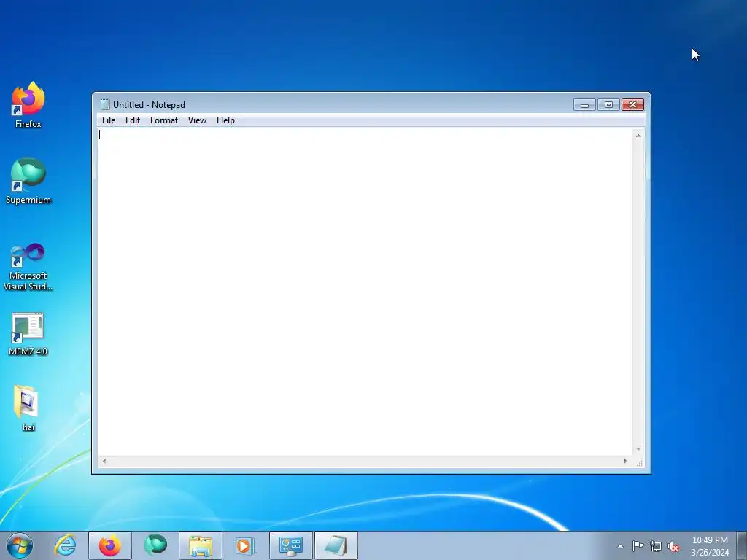Click the muted volume tray icon

pyautogui.click(x=673, y=547)
